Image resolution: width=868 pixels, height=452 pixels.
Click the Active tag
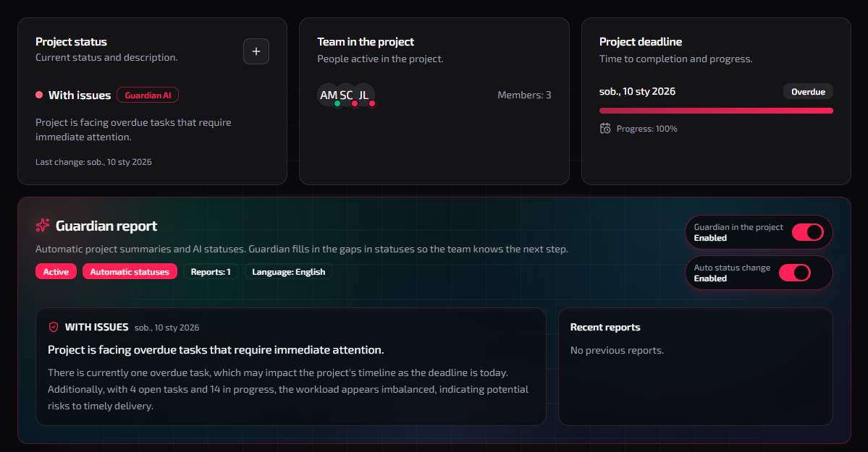(x=56, y=272)
